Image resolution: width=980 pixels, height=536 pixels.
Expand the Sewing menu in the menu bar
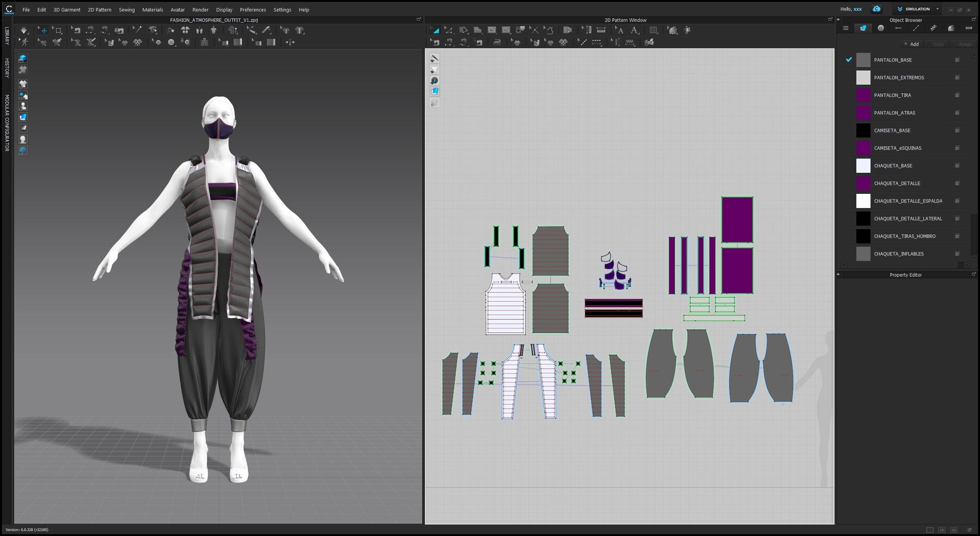126,9
